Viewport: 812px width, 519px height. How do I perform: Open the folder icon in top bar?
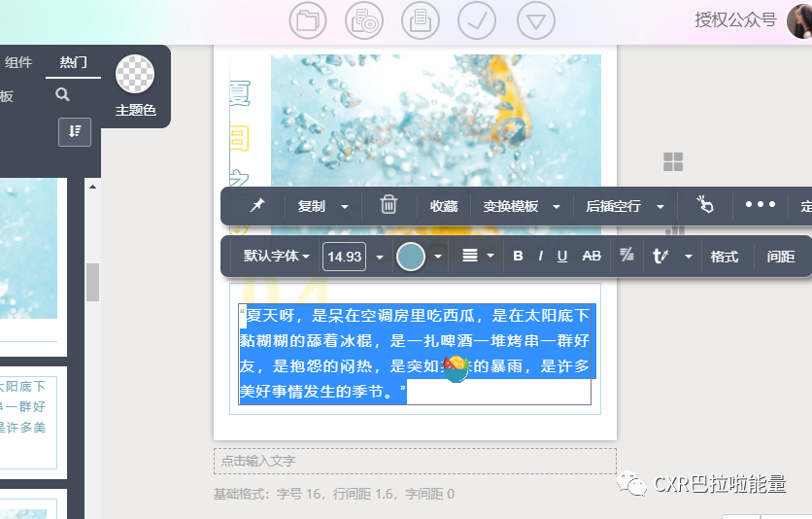(x=308, y=20)
